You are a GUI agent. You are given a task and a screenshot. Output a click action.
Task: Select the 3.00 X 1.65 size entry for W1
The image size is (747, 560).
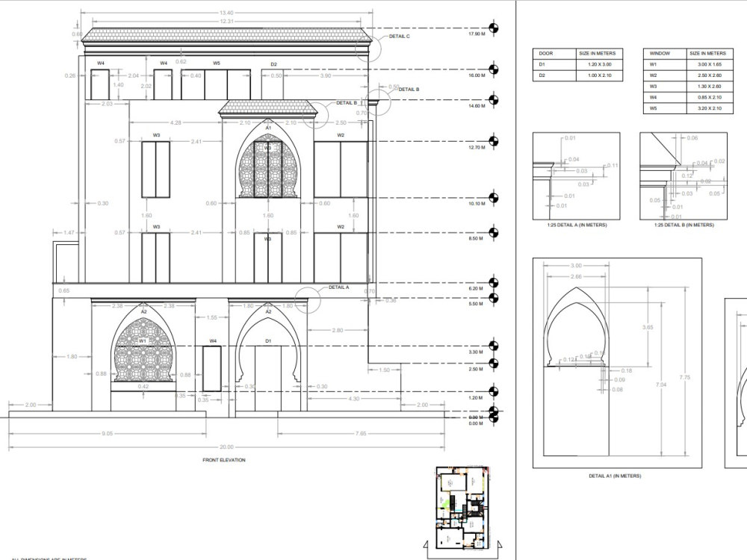(x=709, y=66)
